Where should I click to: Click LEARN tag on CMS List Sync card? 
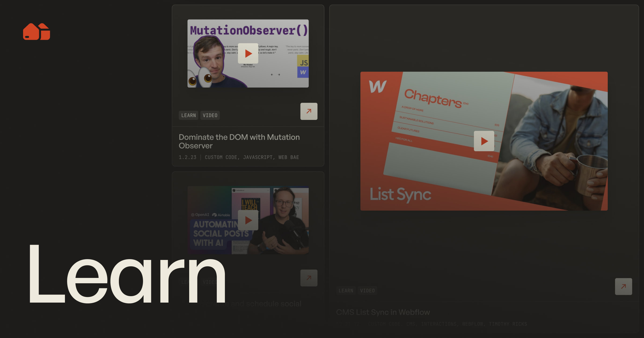coord(346,291)
